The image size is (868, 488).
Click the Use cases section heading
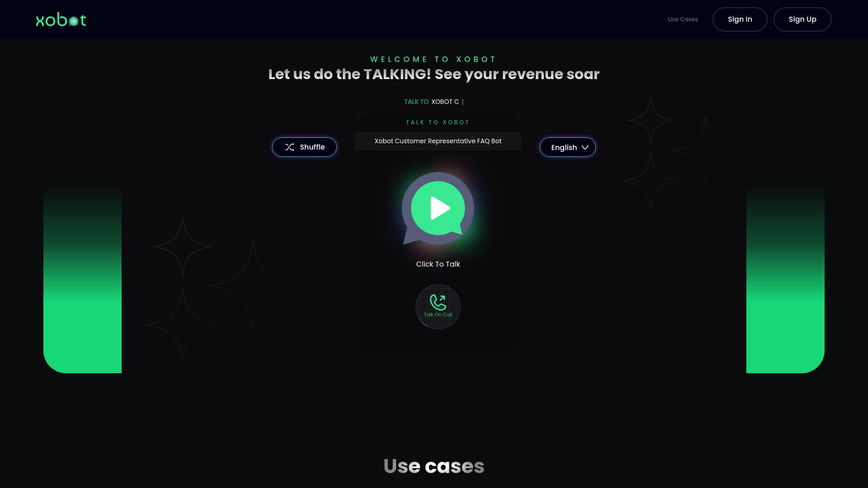(x=434, y=466)
